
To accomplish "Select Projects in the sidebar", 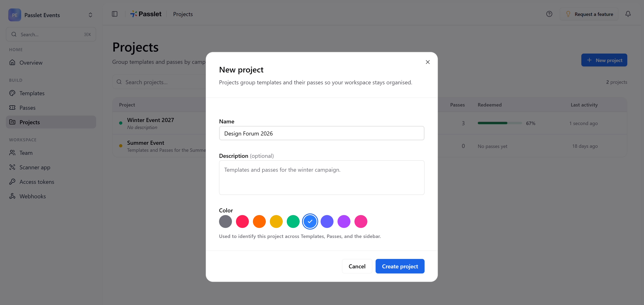I will pos(51,122).
